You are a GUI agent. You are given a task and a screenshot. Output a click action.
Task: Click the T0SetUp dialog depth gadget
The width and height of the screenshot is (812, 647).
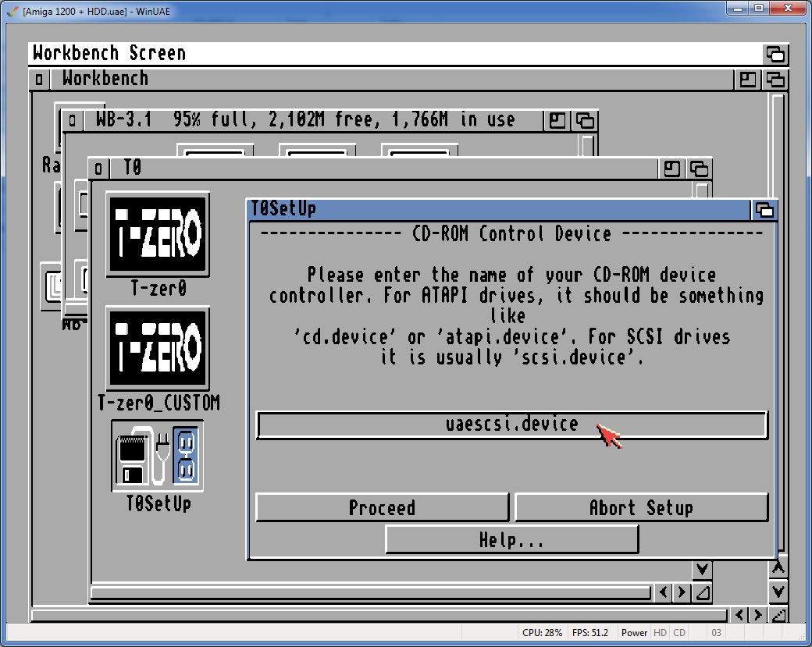click(764, 210)
